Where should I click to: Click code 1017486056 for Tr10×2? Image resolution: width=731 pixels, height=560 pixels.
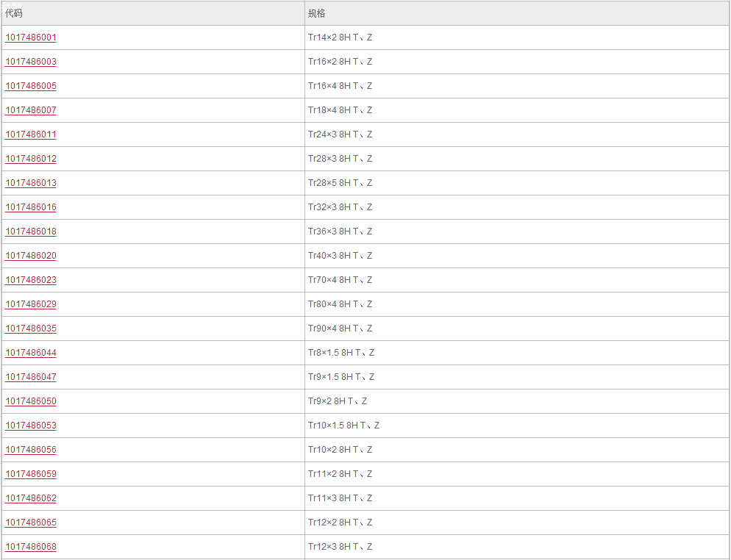(31, 449)
